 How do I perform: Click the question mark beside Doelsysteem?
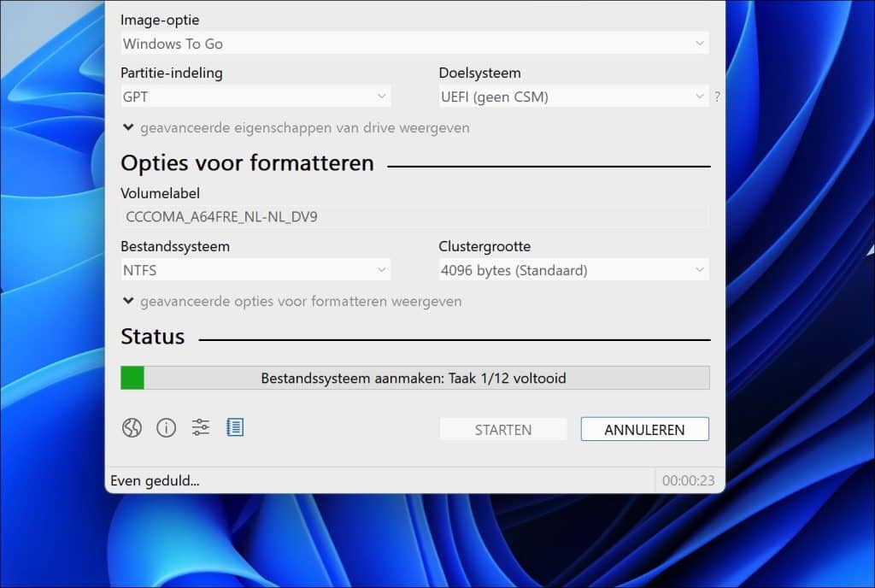click(x=717, y=97)
